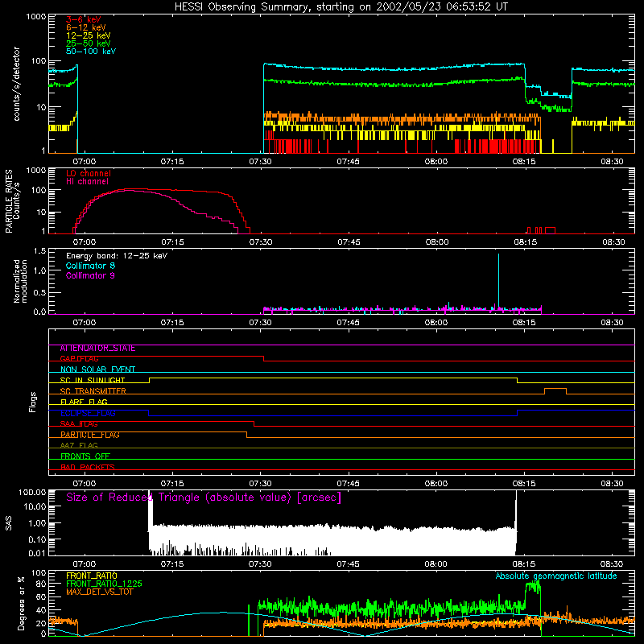Screen dimensions: 644x644
Task: Click the FRONT_RATIO_1225 legend label
Action: (104, 584)
